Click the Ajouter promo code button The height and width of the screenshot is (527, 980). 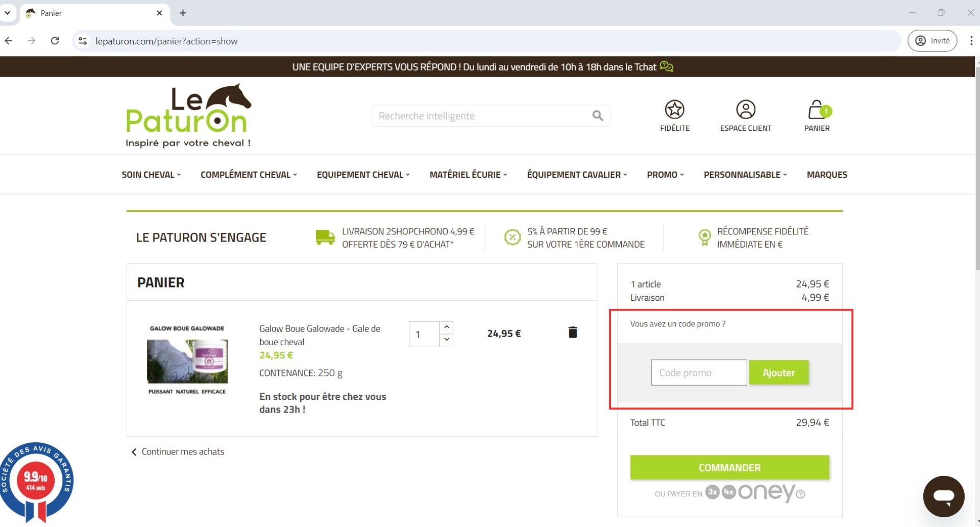tap(778, 373)
